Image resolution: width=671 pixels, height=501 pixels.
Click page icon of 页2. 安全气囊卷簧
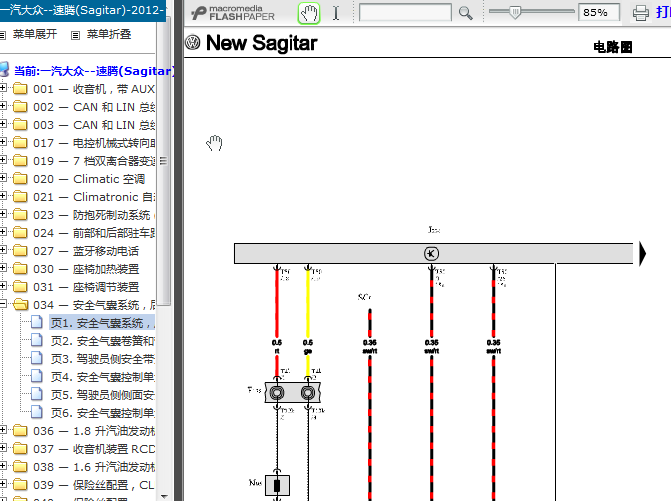click(37, 340)
